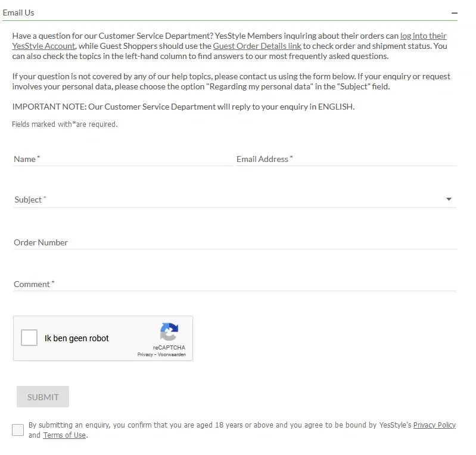Screen dimensions: 476x455
Task: Open the reCAPTCHA Privacy link
Action: (x=145, y=354)
